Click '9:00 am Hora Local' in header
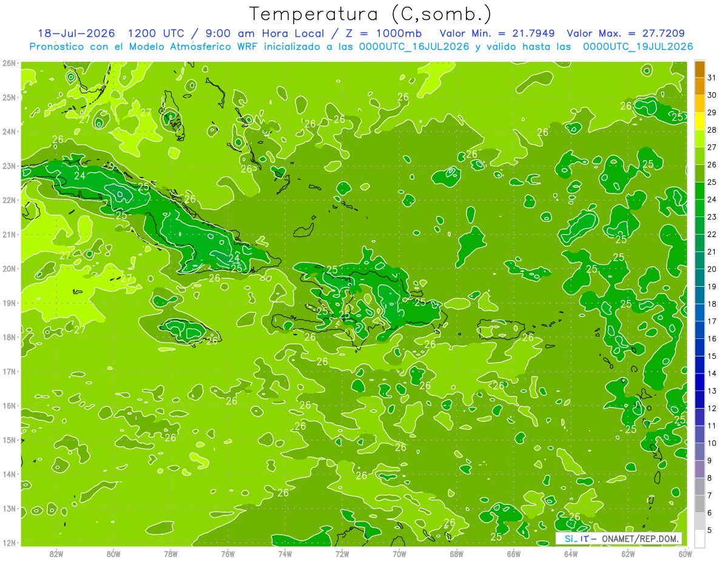The image size is (728, 562). [x=264, y=33]
